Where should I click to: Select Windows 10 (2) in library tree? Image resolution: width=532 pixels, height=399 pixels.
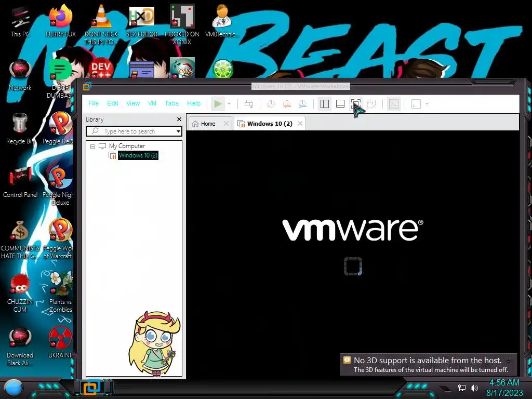pyautogui.click(x=138, y=155)
